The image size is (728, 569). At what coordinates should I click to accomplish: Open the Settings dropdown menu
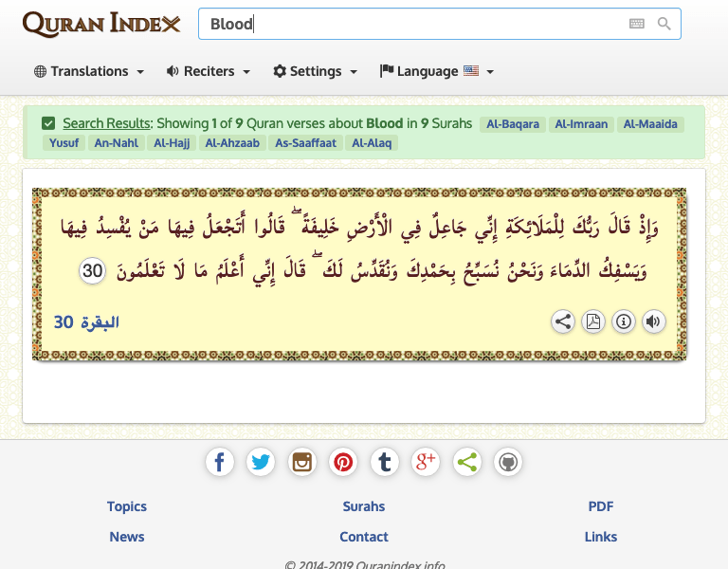click(x=315, y=71)
